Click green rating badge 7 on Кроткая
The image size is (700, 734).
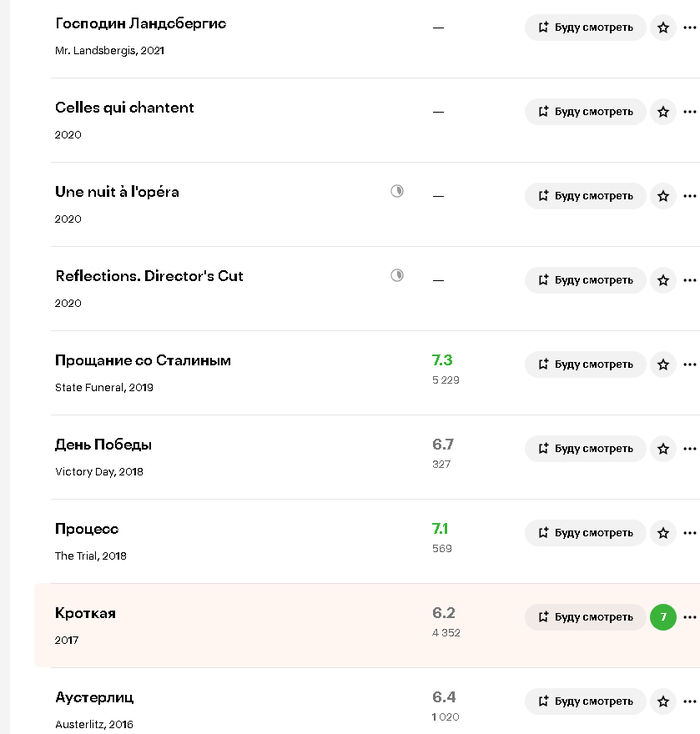tap(663, 617)
